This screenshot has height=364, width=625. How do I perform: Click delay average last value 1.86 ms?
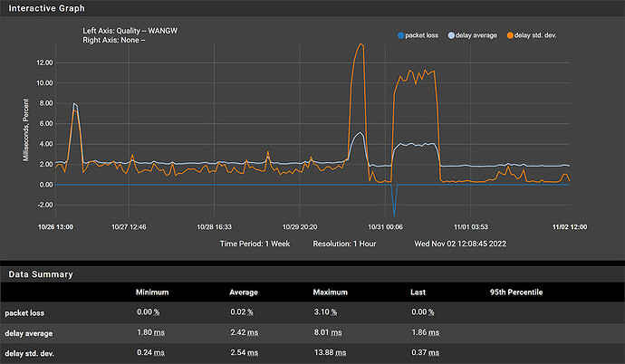(426, 332)
